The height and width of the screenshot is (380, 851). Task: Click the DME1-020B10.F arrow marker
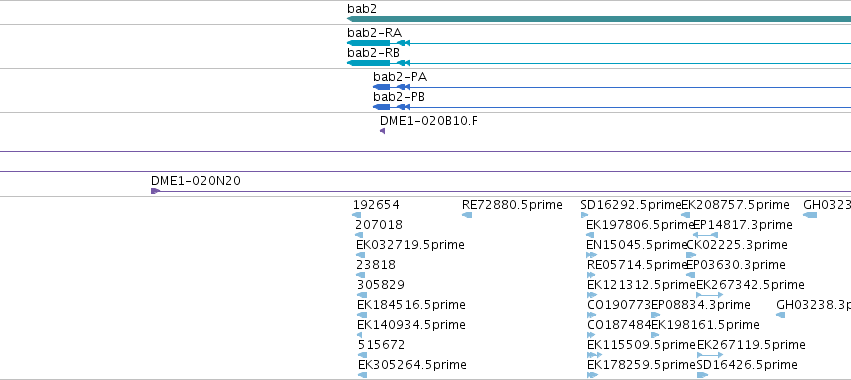(383, 131)
